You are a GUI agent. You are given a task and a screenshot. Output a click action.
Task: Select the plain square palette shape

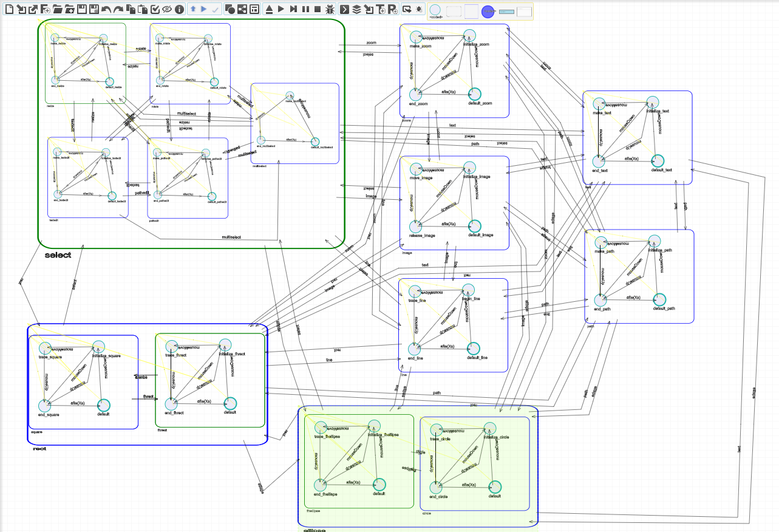click(x=471, y=11)
